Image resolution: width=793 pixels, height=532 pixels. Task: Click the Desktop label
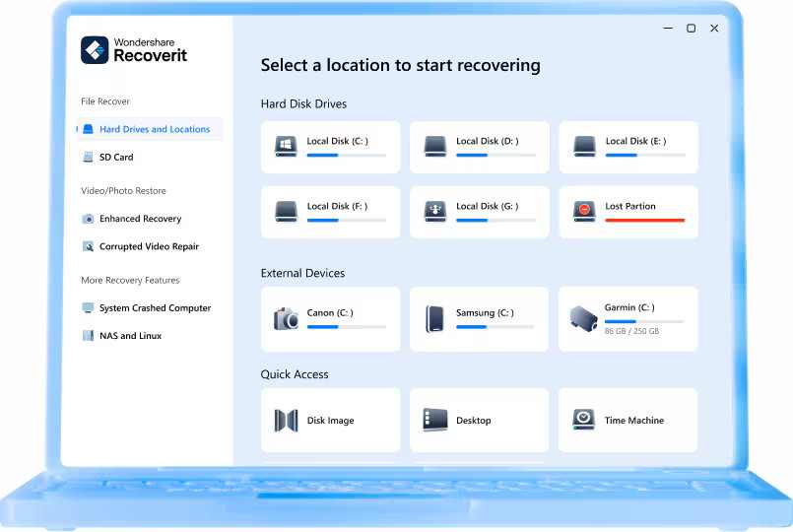(x=474, y=421)
